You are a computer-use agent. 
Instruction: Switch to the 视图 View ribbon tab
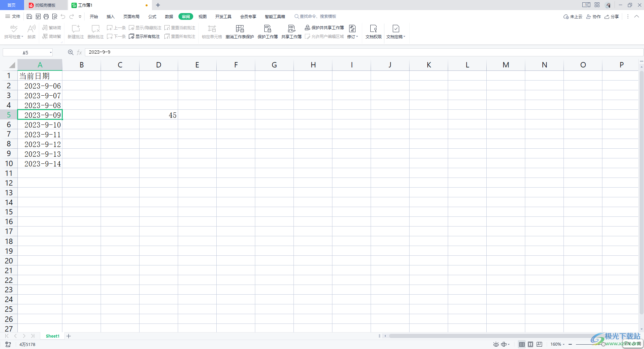click(203, 16)
